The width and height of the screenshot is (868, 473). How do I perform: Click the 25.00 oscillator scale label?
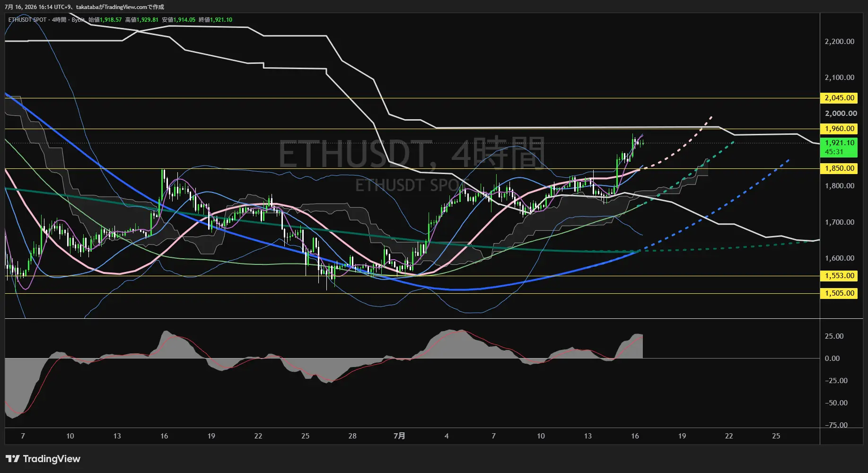(834, 336)
